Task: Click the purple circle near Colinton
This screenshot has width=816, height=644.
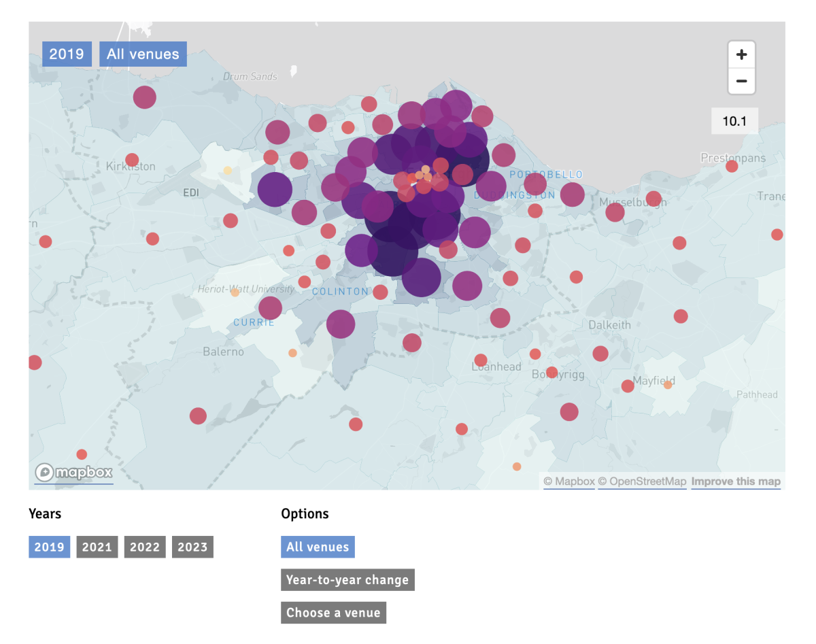Action: pyautogui.click(x=340, y=324)
